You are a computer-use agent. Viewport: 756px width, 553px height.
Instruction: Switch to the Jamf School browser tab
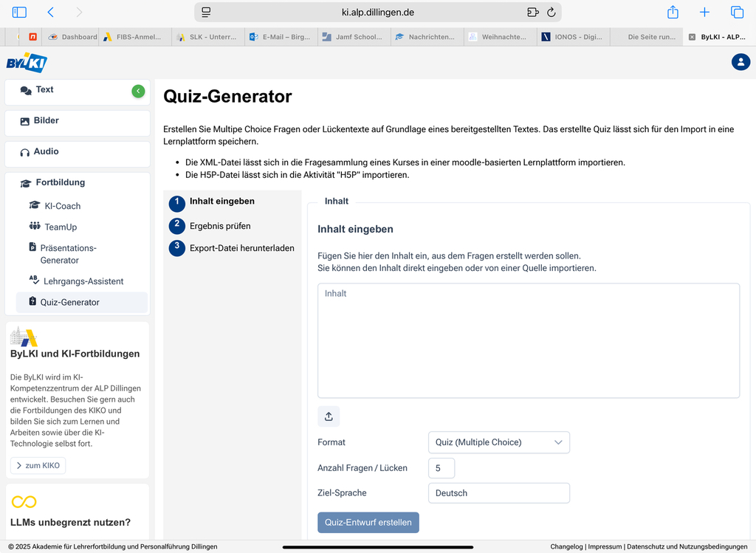[353, 37]
